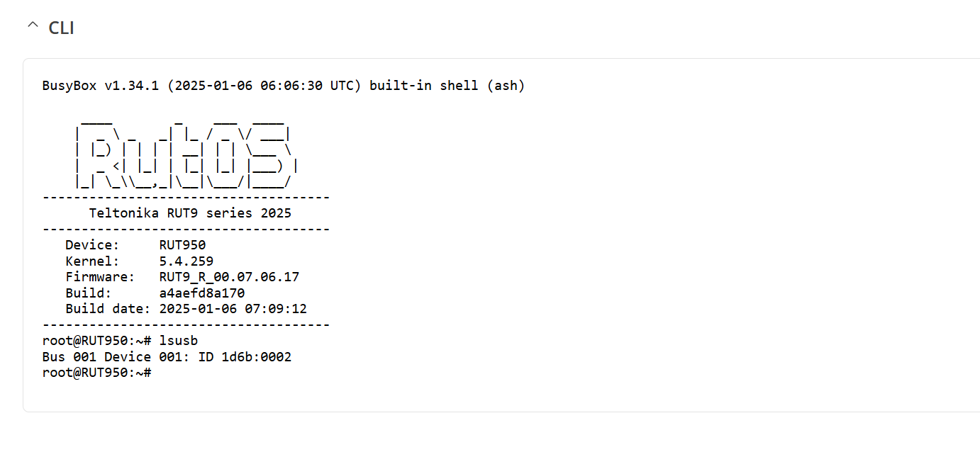980x452 pixels.
Task: Collapse the CLI section chevron
Action: [33, 26]
